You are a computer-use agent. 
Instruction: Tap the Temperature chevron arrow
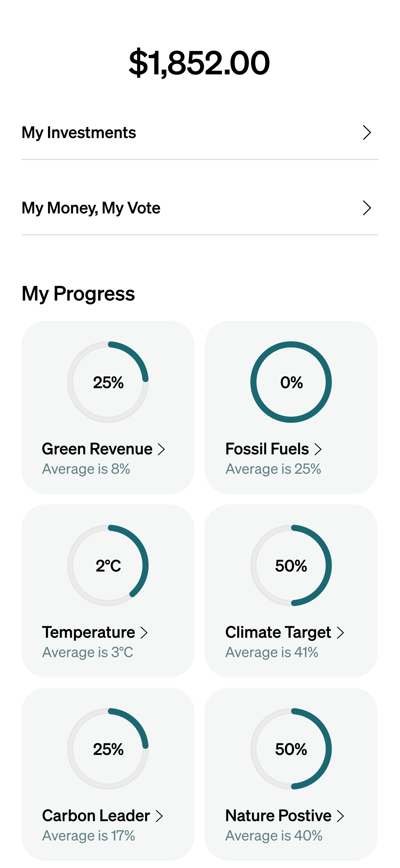tap(144, 633)
